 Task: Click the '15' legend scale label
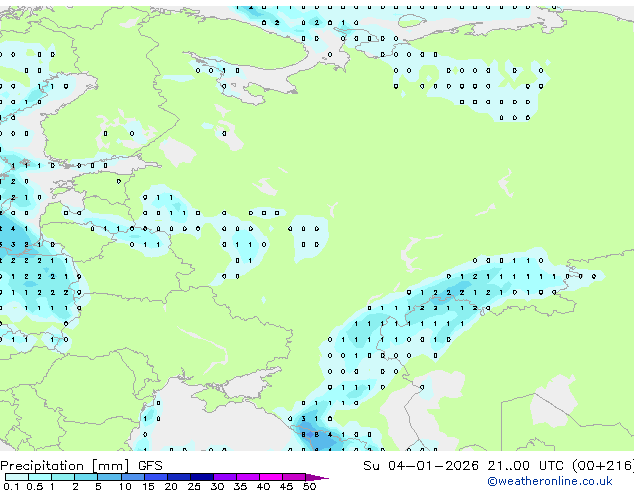(148, 486)
